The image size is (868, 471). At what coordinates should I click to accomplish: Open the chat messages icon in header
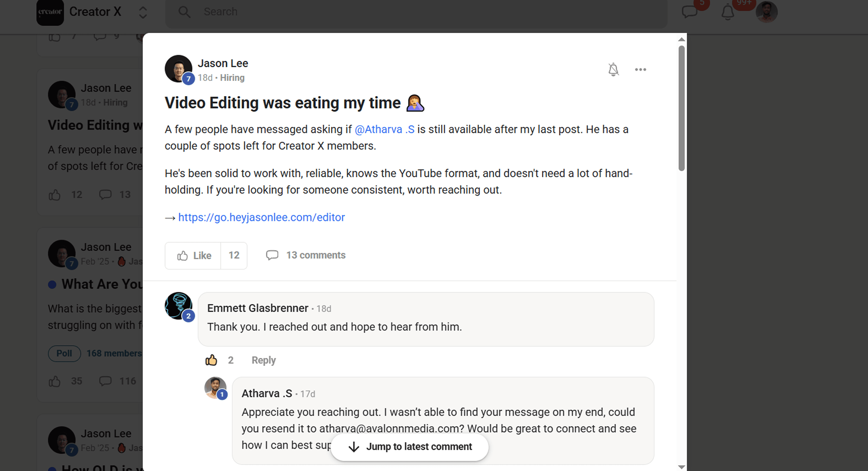click(689, 12)
